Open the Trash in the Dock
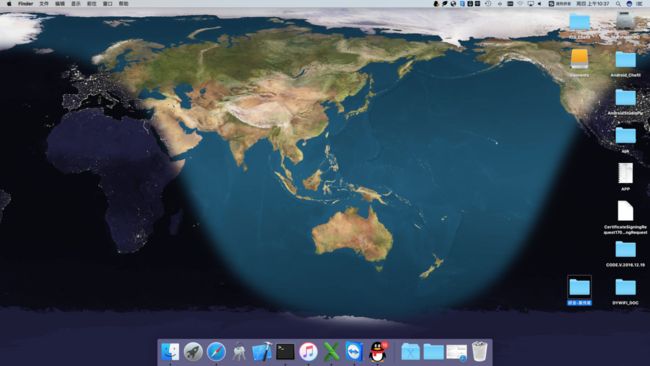650x366 pixels. tap(480, 351)
